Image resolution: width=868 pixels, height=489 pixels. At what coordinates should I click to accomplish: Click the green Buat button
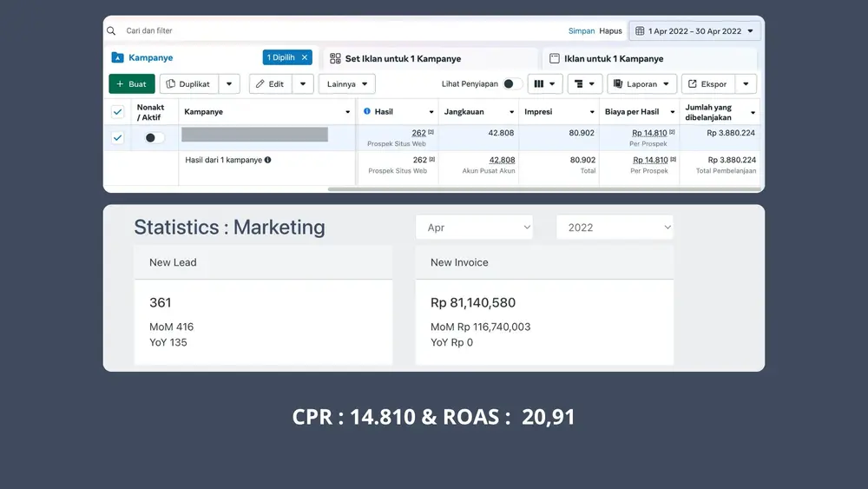click(132, 84)
